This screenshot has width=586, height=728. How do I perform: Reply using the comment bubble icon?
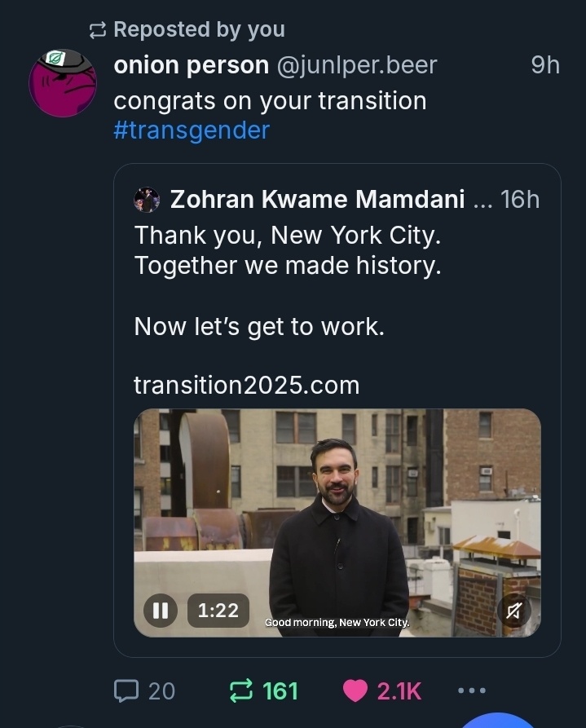click(x=126, y=691)
